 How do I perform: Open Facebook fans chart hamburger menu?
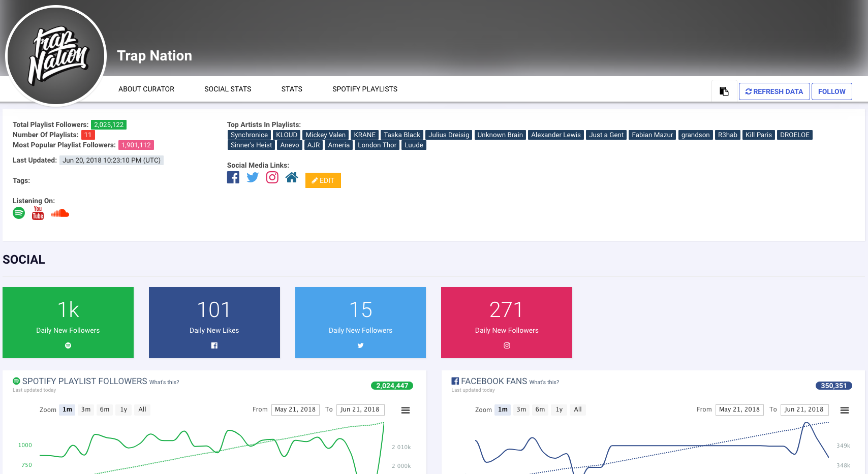coord(845,410)
